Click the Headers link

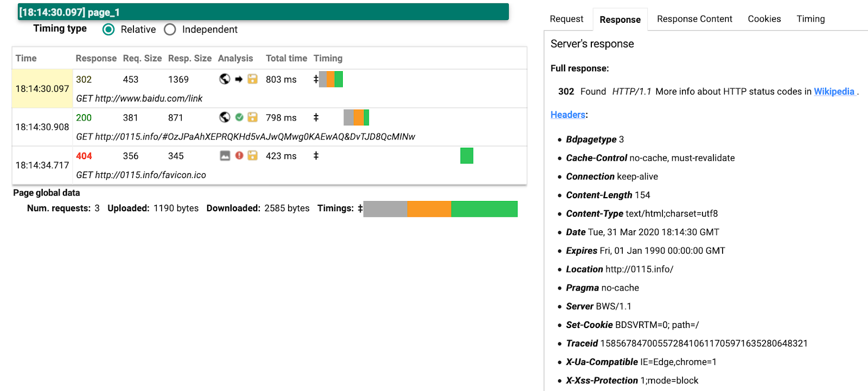[x=568, y=115]
